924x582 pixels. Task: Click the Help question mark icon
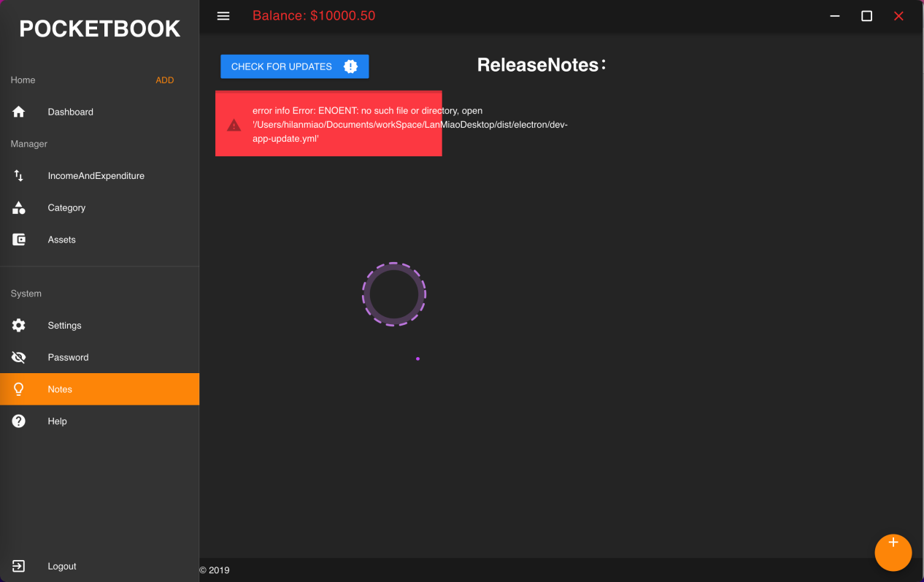click(x=19, y=421)
